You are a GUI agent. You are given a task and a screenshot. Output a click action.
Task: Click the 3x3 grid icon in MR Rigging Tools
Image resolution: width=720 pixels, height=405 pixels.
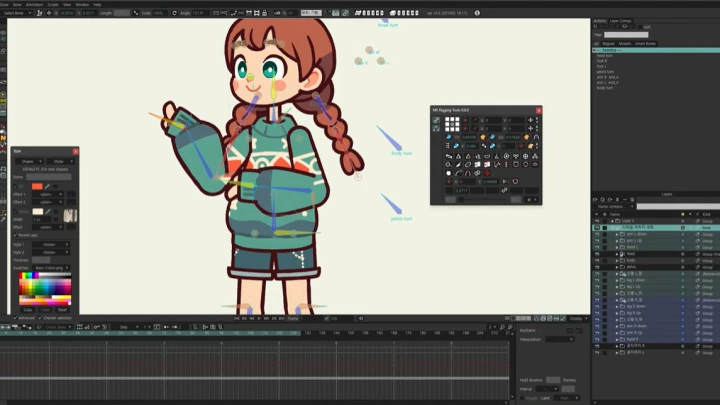(x=452, y=124)
